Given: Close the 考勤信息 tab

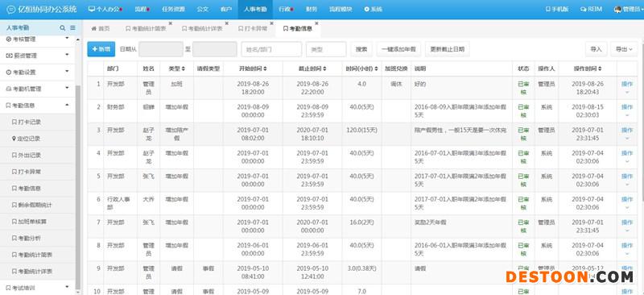Looking at the screenshot, I should pos(316,23).
